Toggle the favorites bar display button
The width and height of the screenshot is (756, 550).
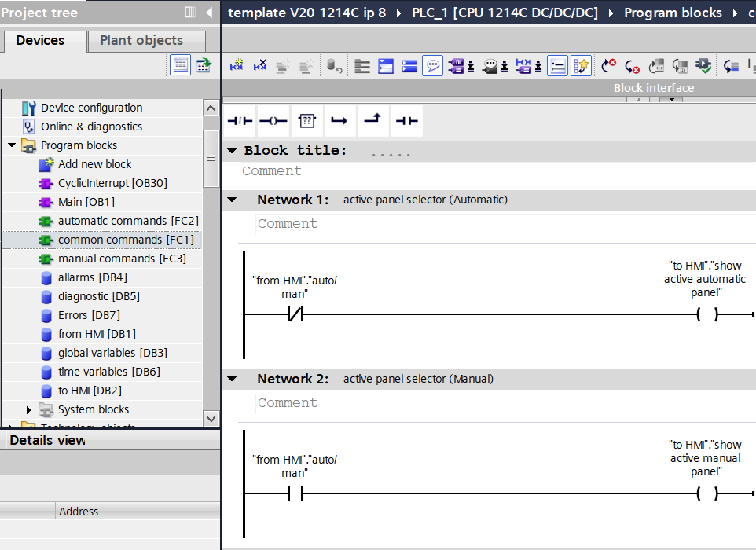(581, 66)
